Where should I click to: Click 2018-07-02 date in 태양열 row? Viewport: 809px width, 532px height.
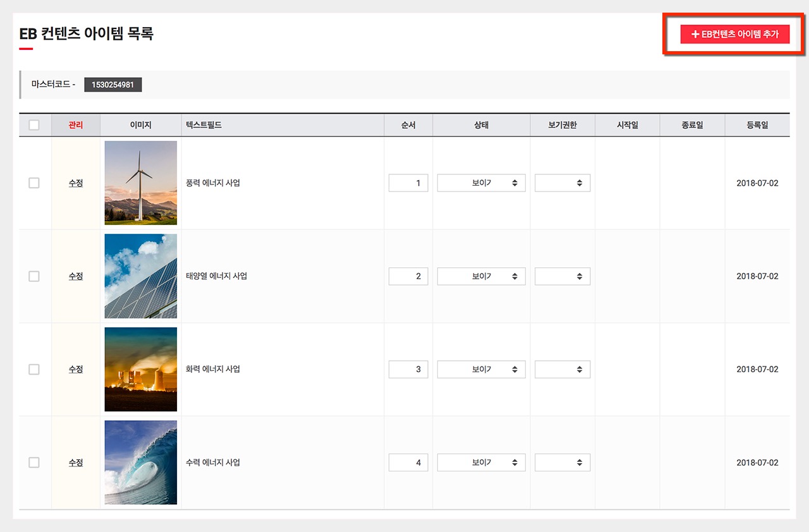757,276
